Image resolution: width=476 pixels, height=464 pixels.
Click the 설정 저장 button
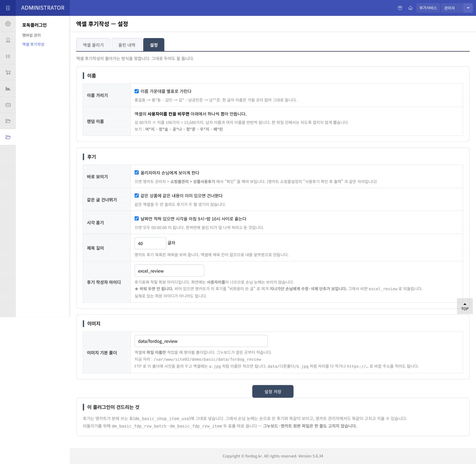273,391
